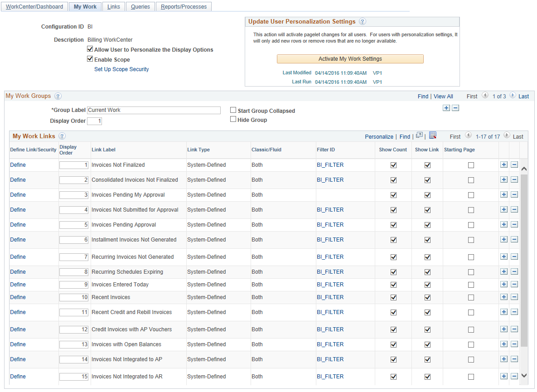The height and width of the screenshot is (392, 537).
Task: Download the My Work Links grid to spreadsheet
Action: [x=433, y=135]
